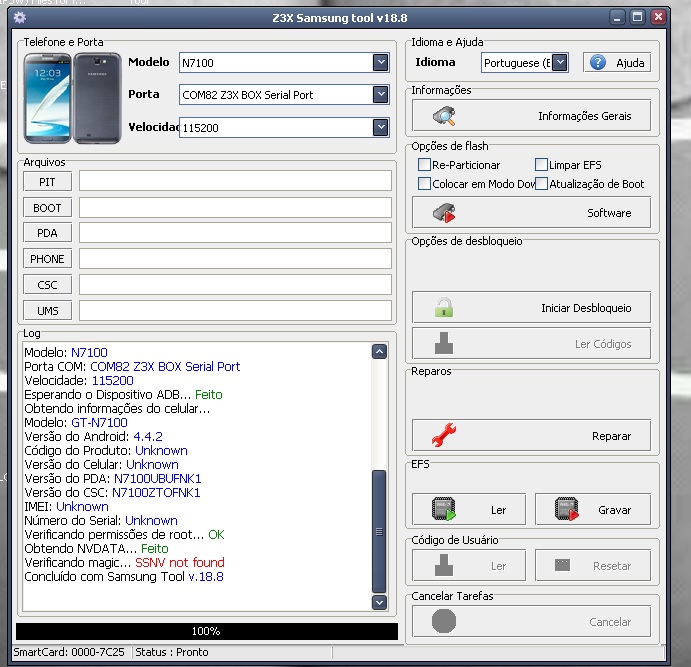Check Colocar em Modo Download option

(x=424, y=183)
